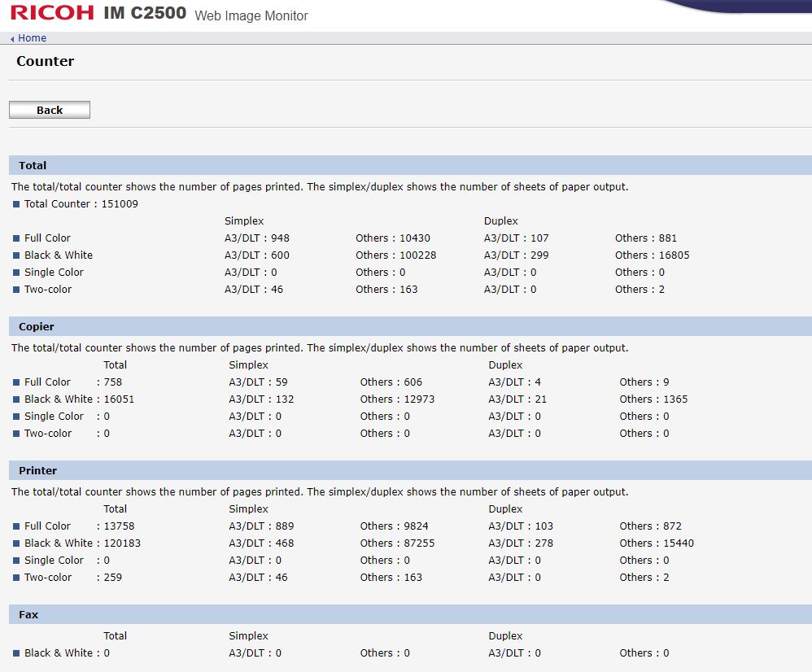Select Fax 'Black & White : 0' entry
The image size is (812, 672).
click(x=67, y=652)
